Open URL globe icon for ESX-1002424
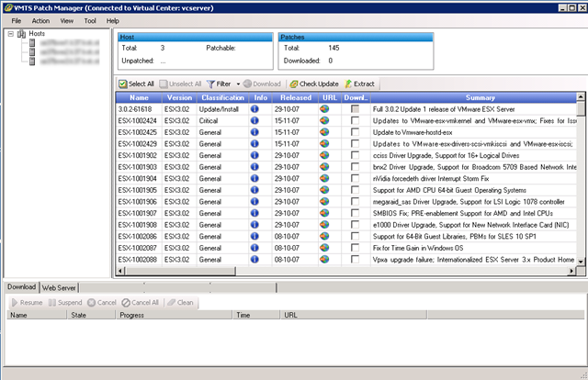Screen dimensions: 588x380 (325, 120)
